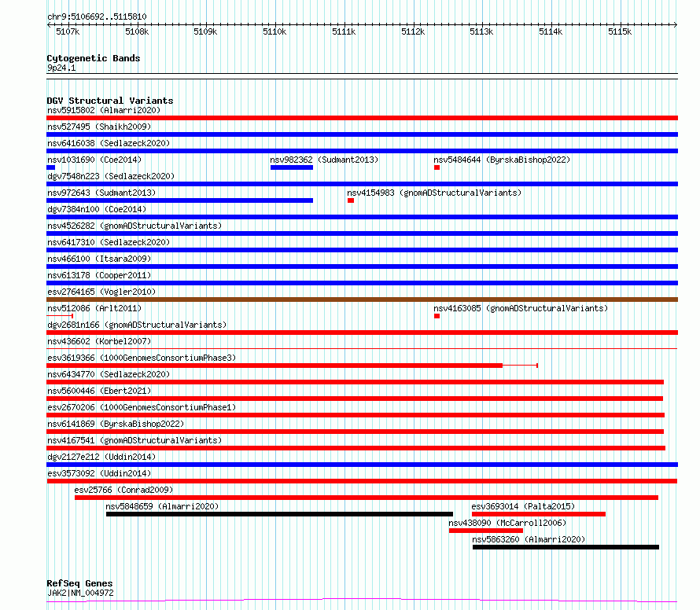
Task: Click the nsv5600446 (Ebert2021) label
Action: coord(99,391)
